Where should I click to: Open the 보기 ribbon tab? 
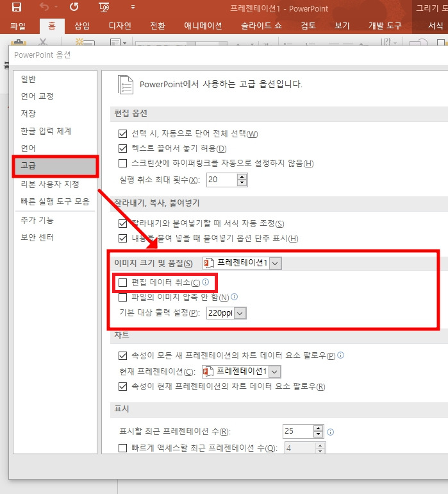(x=342, y=26)
